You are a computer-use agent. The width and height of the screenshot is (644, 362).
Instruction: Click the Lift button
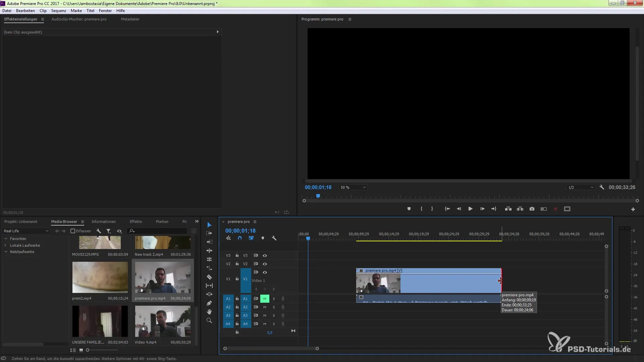pos(508,209)
